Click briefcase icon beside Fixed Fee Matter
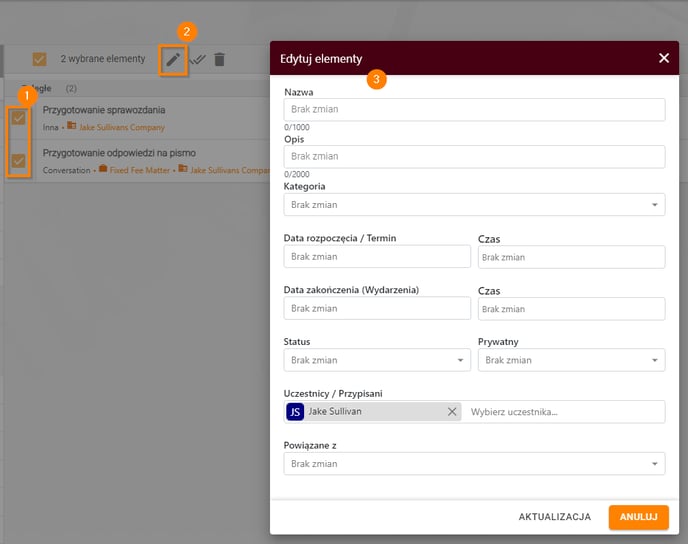The height and width of the screenshot is (544, 688). 103,168
